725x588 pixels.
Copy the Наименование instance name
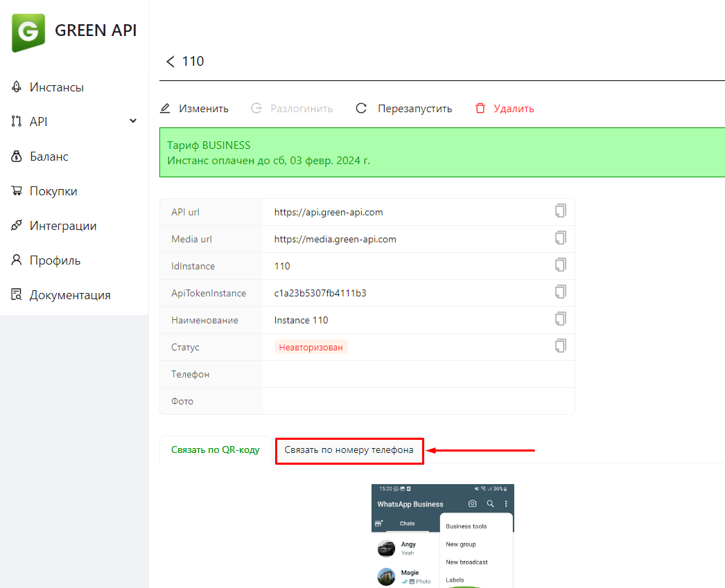pyautogui.click(x=560, y=319)
